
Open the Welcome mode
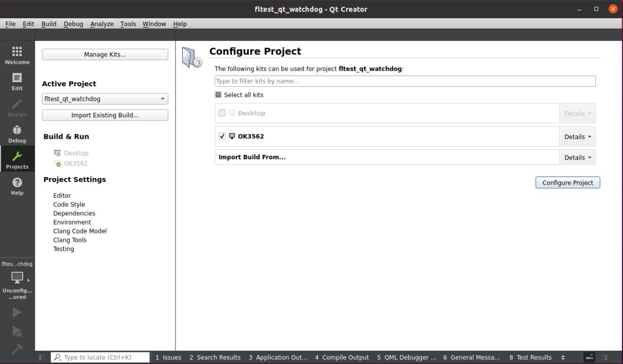[x=17, y=55]
